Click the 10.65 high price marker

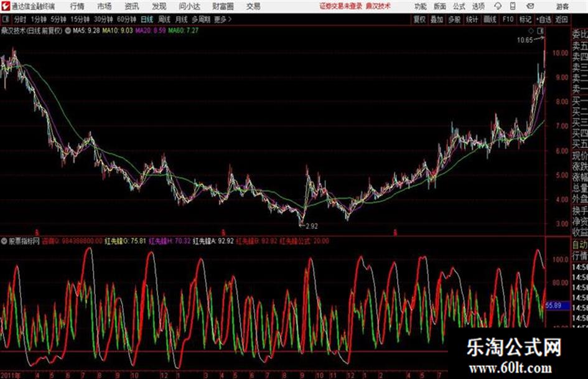525,40
